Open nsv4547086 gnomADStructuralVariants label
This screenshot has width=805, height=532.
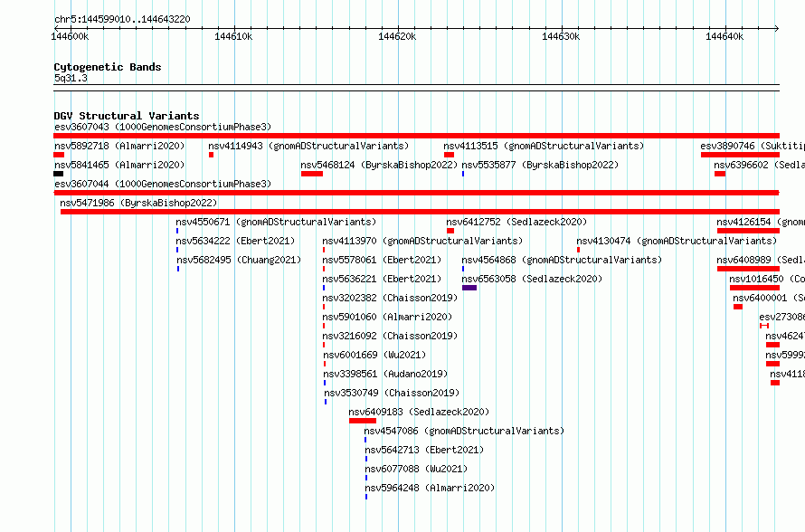point(464,431)
